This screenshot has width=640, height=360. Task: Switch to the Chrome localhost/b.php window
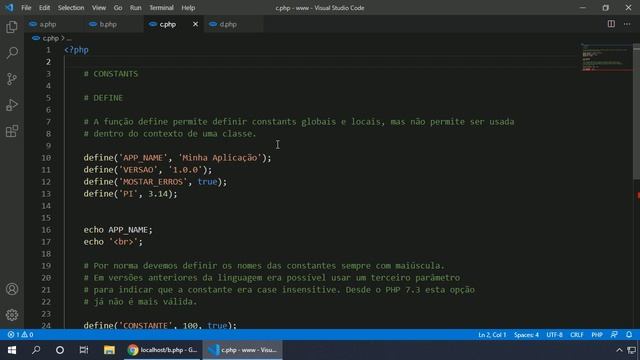(x=162, y=350)
